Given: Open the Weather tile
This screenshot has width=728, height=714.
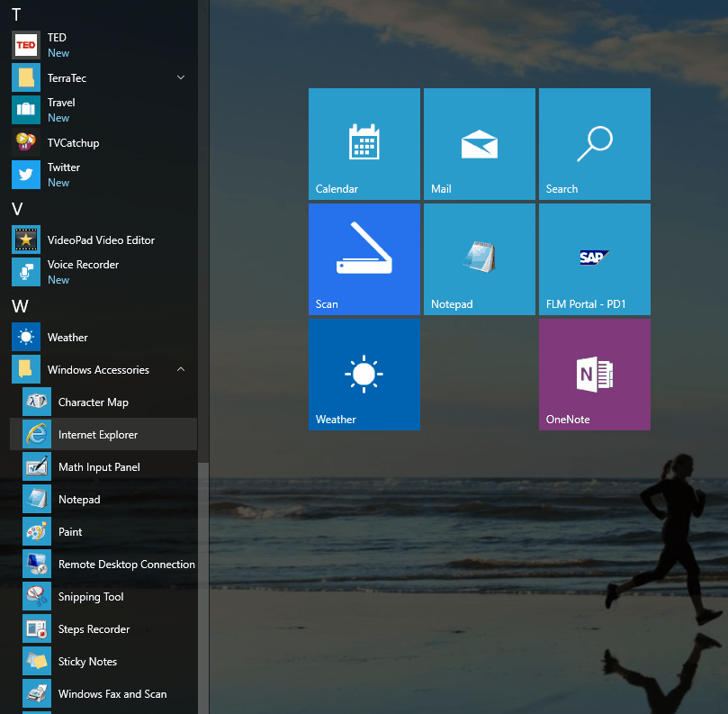Looking at the screenshot, I should click(364, 375).
